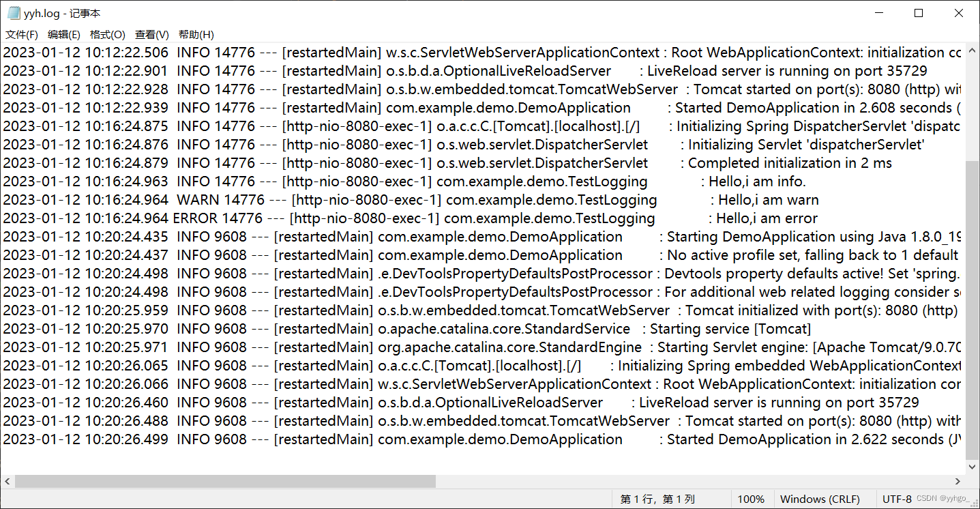The width and height of the screenshot is (980, 509).
Task: Click the horizontal scrollbar left arrow
Action: [x=7, y=482]
